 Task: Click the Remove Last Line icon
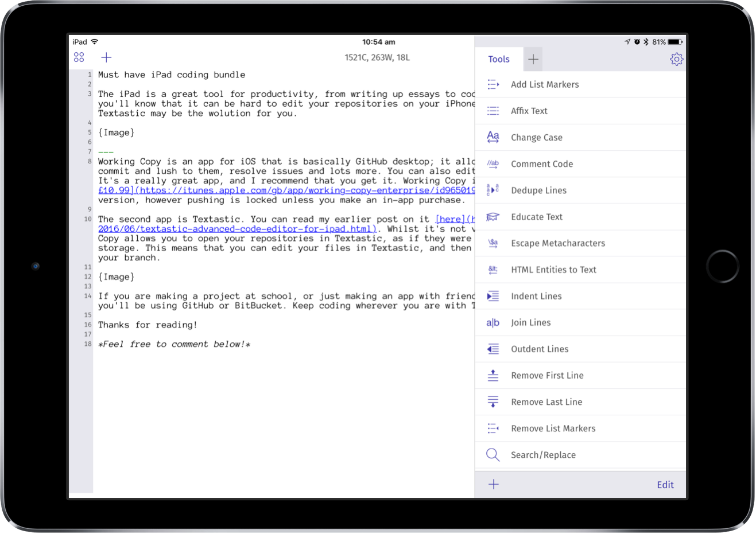click(x=493, y=402)
